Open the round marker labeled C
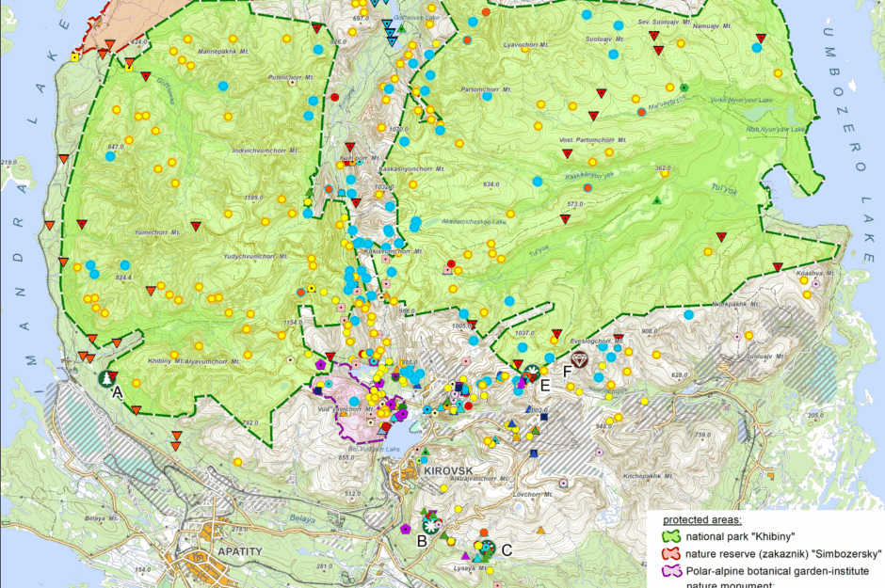Viewport: 885px width, 588px height. click(x=485, y=548)
